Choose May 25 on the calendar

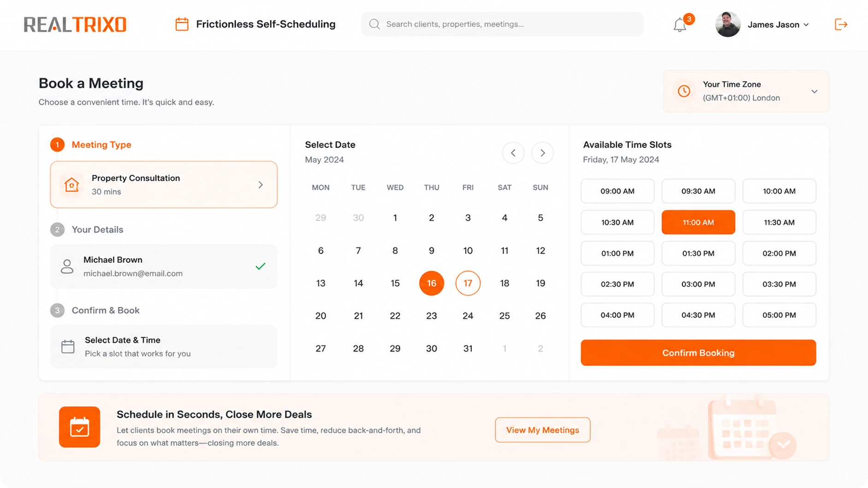(505, 316)
